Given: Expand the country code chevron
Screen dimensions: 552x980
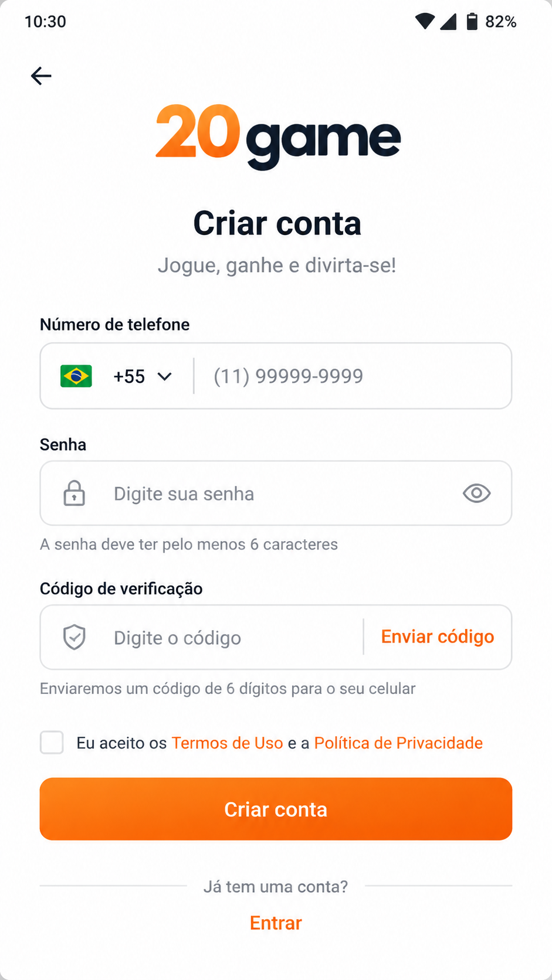Looking at the screenshot, I should [165, 376].
